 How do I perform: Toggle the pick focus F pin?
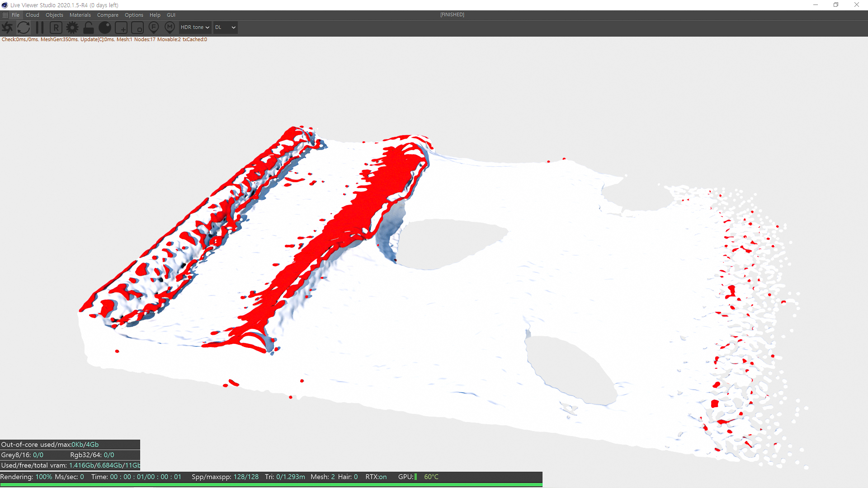click(154, 28)
